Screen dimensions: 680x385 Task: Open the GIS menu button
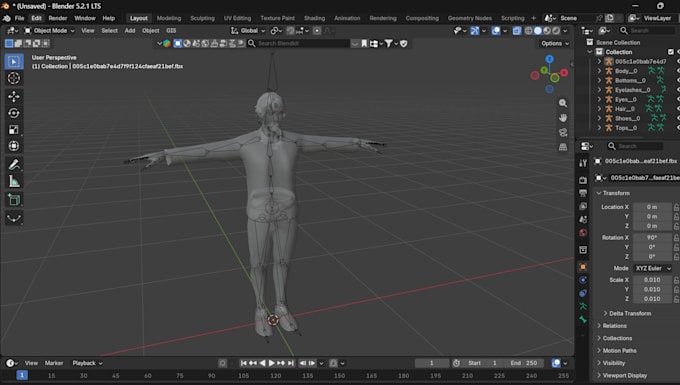(171, 31)
